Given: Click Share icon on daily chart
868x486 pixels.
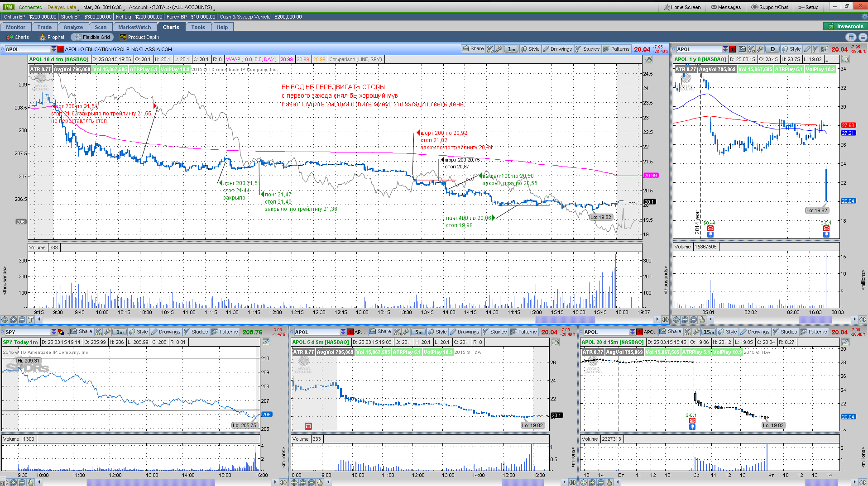Looking at the screenshot, I should click(742, 49).
